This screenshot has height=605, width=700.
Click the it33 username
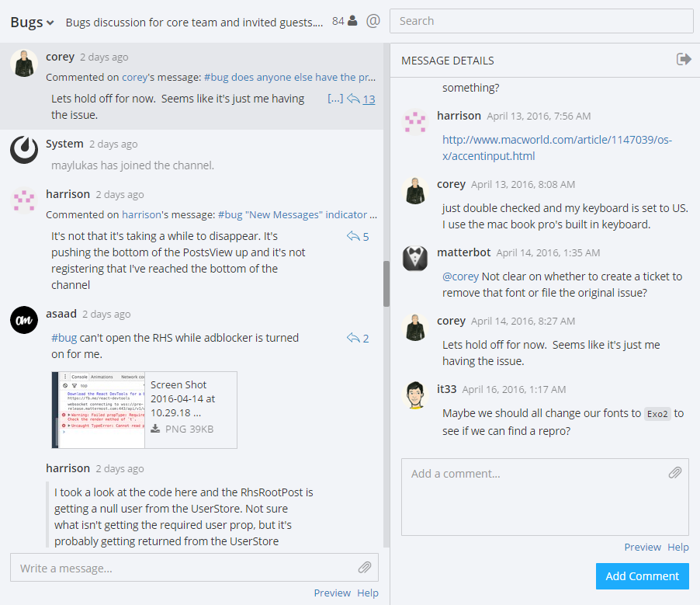point(447,389)
